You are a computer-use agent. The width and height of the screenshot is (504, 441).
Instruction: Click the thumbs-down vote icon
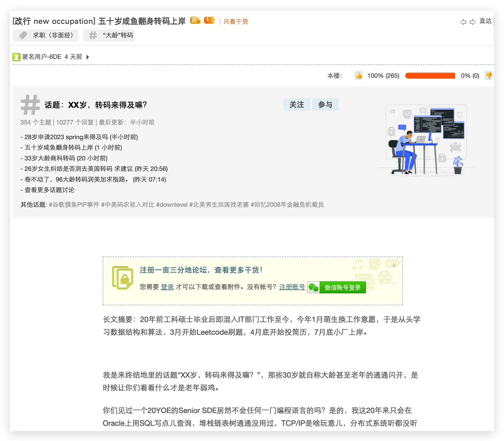tap(489, 75)
